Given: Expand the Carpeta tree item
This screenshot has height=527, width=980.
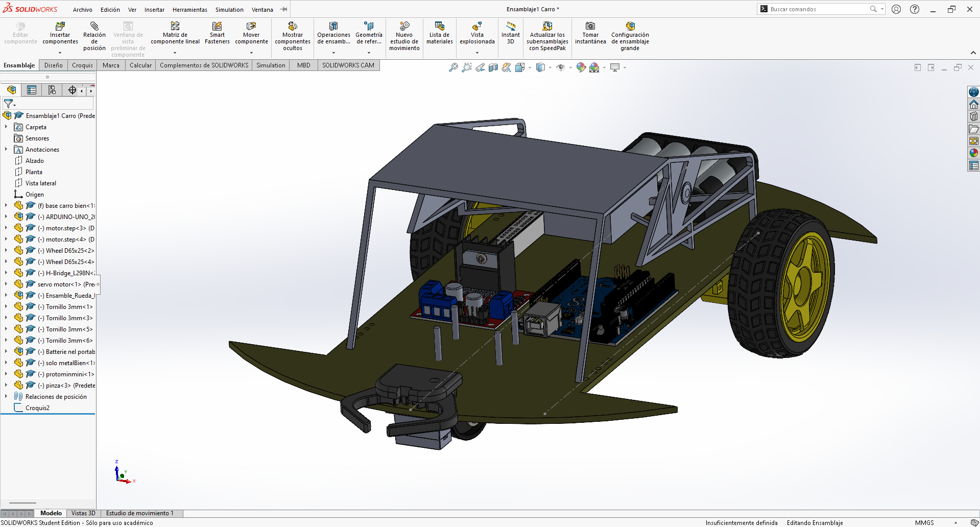Looking at the screenshot, I should click(5, 127).
